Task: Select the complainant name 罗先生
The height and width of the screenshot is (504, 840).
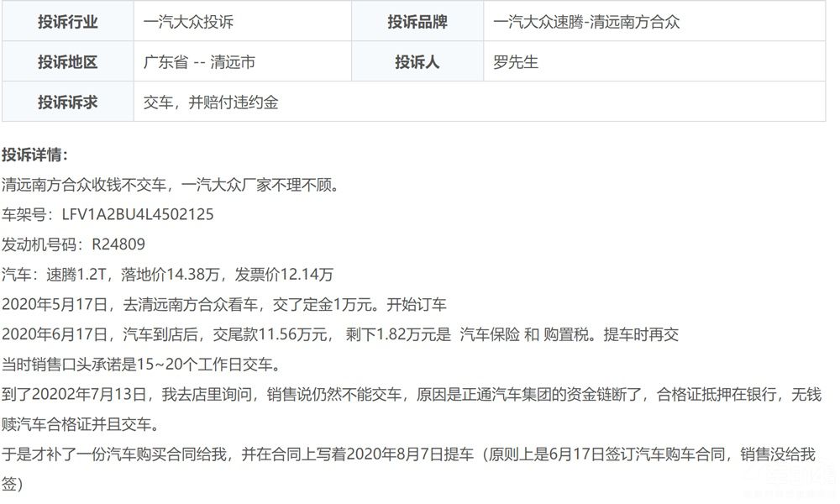Action: (x=516, y=62)
